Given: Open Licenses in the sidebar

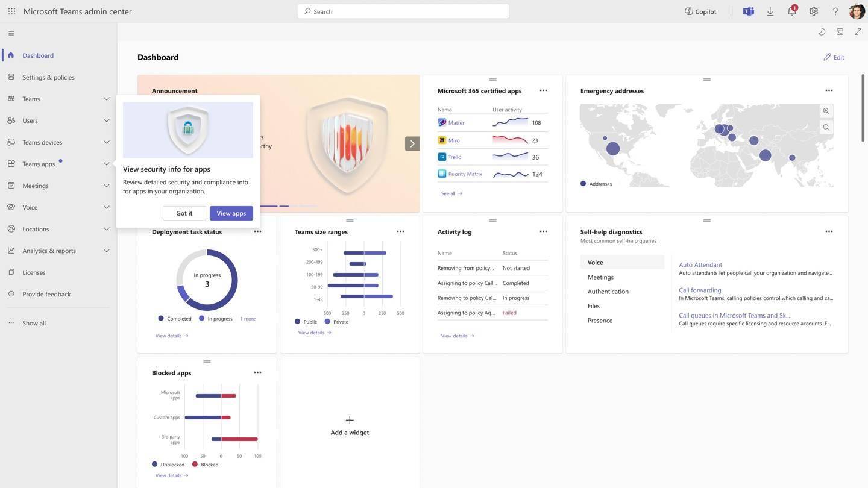Looking at the screenshot, I should (58, 272).
